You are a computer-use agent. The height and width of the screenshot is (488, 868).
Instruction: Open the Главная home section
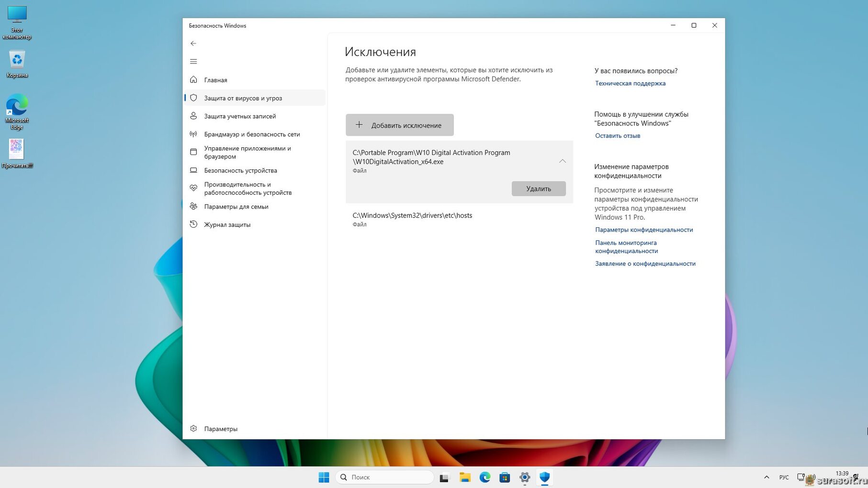[215, 80]
